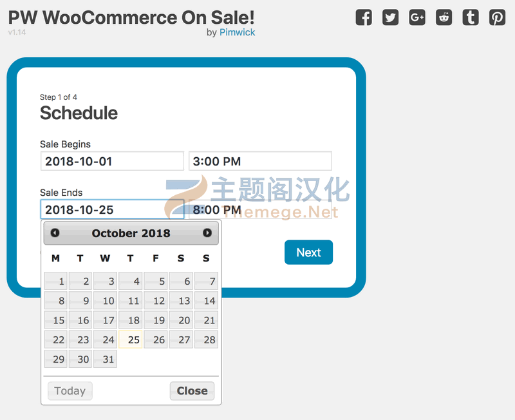Screen dimensions: 515x420
Task: Select October 31 in calendar
Action: pyautogui.click(x=105, y=359)
